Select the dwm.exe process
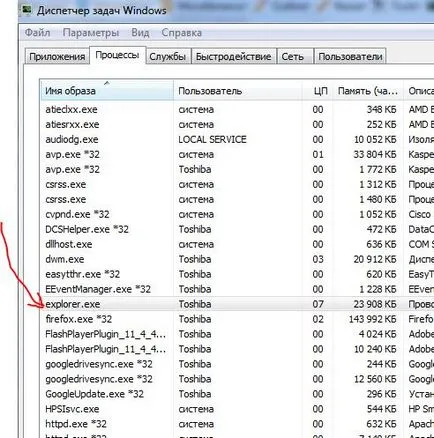434x438 pixels. point(237,259)
